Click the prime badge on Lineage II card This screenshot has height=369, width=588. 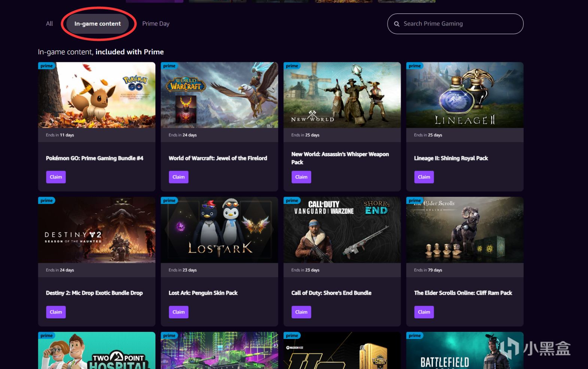click(415, 66)
